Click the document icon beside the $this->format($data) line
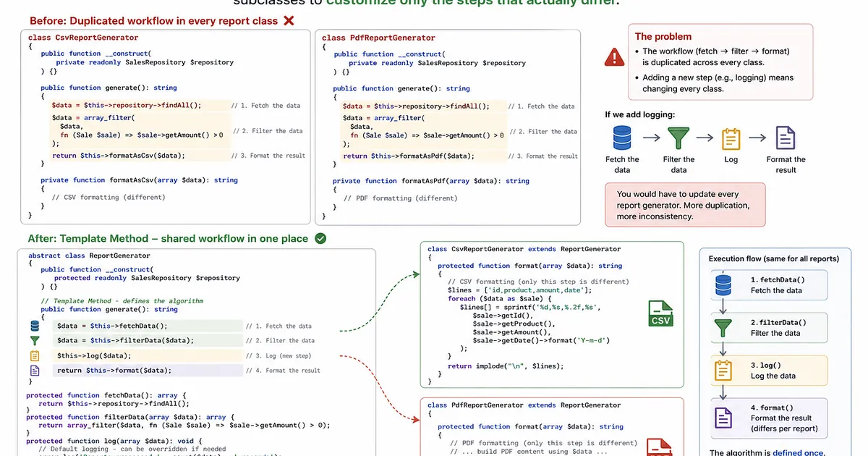 point(34,371)
